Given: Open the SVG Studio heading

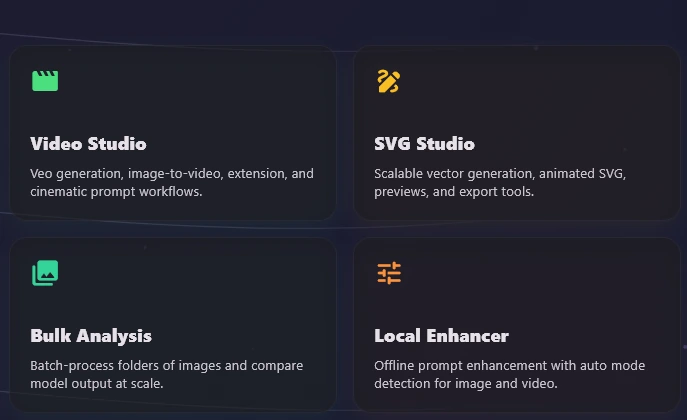Looking at the screenshot, I should pos(424,144).
